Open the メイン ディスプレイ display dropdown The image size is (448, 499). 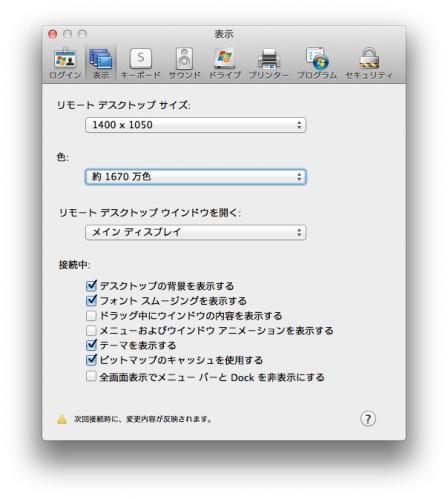196,232
